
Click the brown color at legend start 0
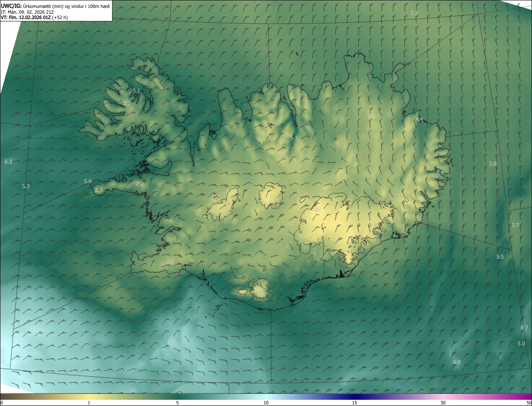[2, 397]
